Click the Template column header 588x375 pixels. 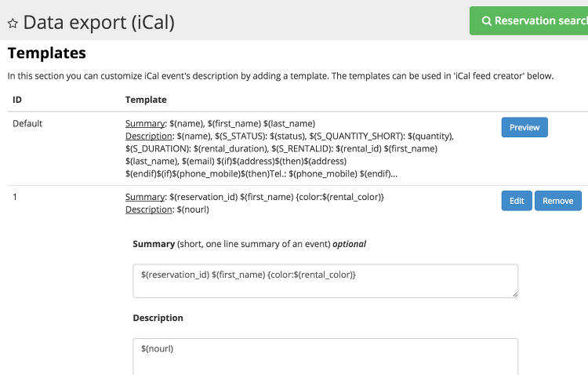pos(146,100)
